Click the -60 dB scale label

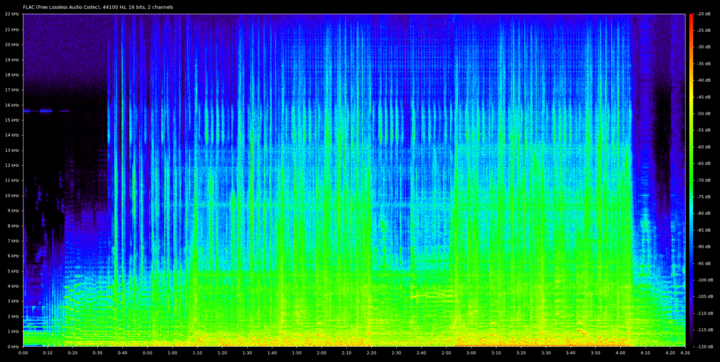[704, 147]
